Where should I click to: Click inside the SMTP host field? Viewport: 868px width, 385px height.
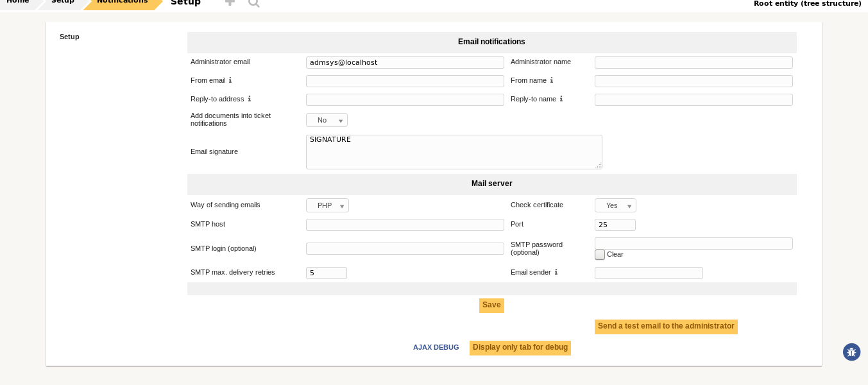click(x=405, y=225)
